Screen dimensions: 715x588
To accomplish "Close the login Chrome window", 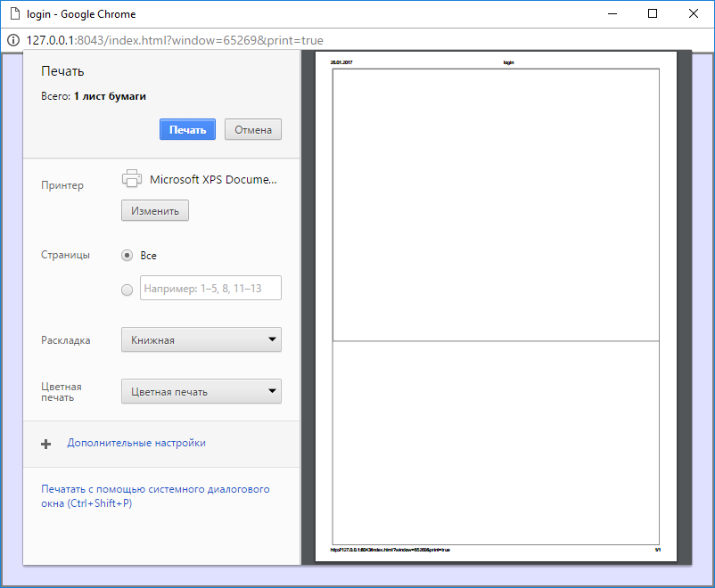I will tap(694, 14).
